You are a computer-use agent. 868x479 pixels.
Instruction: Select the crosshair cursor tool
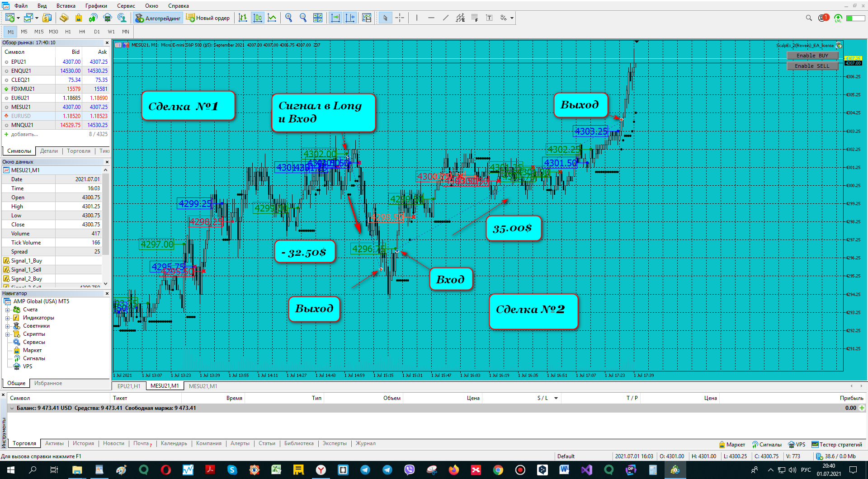point(400,18)
